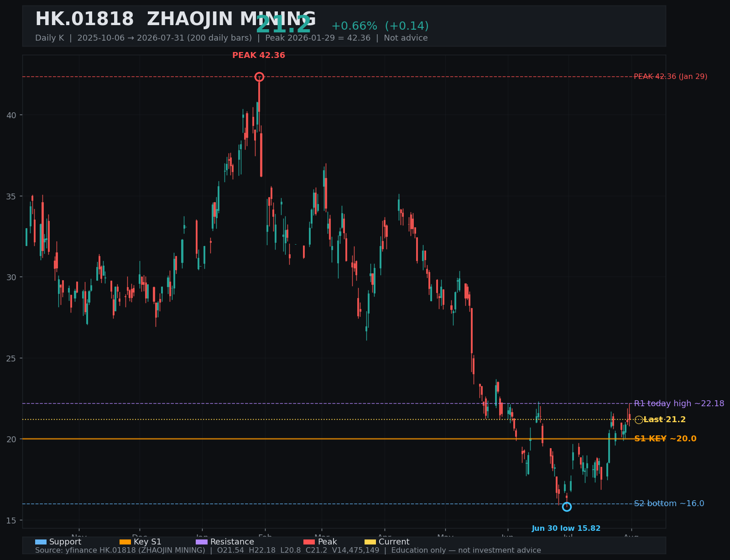Click the yellow circle beside Last 21.2
The image size is (730, 560).
[x=639, y=420]
